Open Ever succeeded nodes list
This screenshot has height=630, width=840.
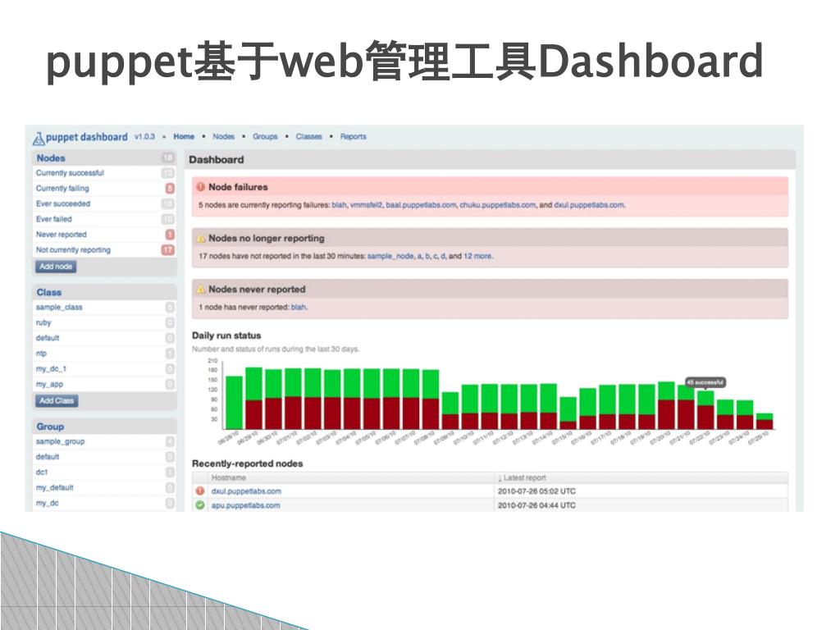(63, 203)
